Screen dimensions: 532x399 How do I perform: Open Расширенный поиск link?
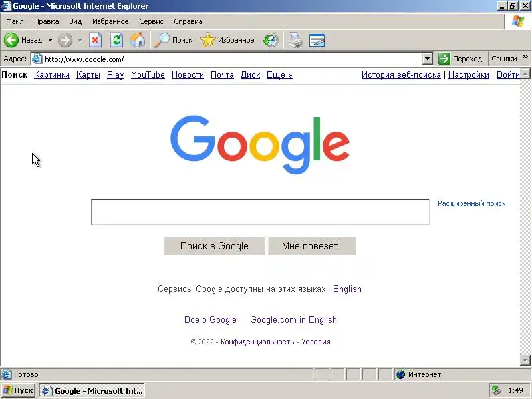point(471,203)
